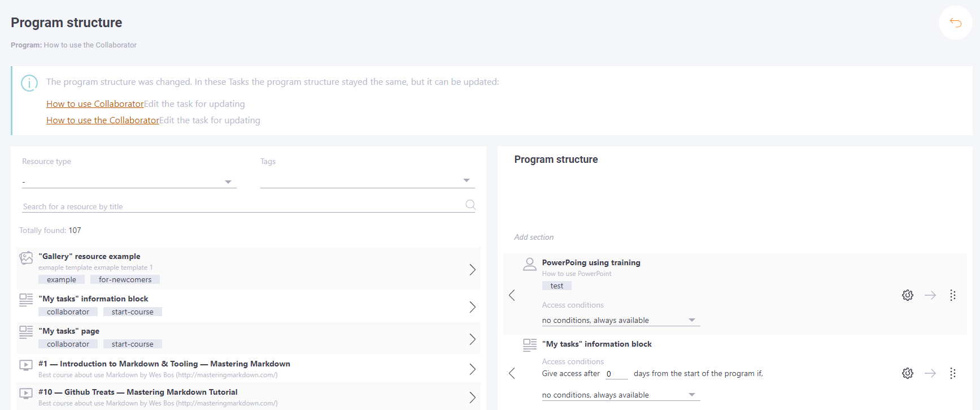Click block icon in Program structure "My tasks"
This screenshot has width=980, height=410.
529,345
